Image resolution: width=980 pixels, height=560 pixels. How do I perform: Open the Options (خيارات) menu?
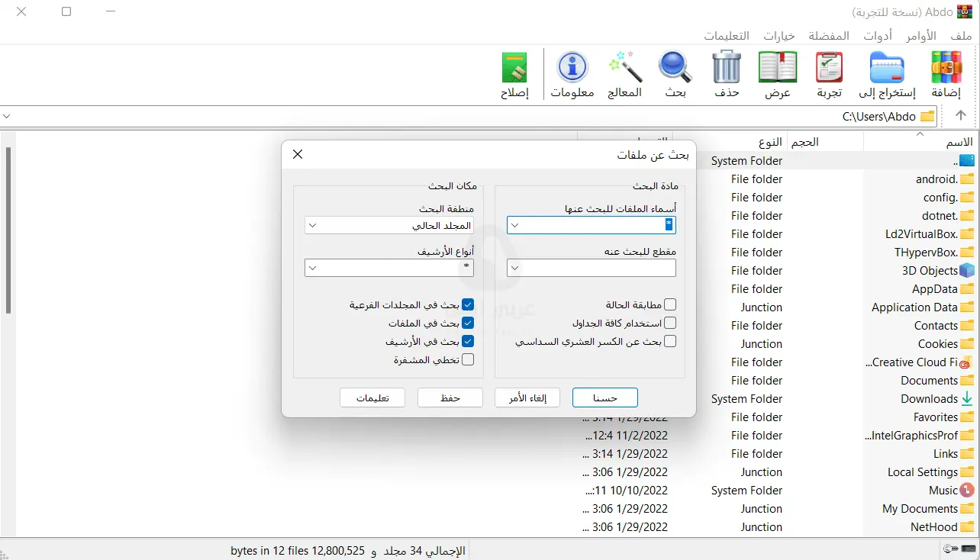coord(778,35)
